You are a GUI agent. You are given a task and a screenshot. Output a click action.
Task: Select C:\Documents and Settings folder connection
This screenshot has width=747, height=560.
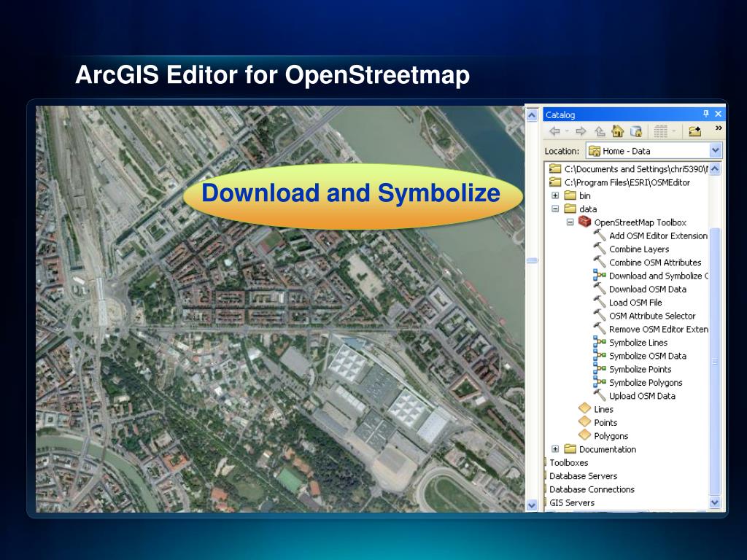click(x=636, y=168)
